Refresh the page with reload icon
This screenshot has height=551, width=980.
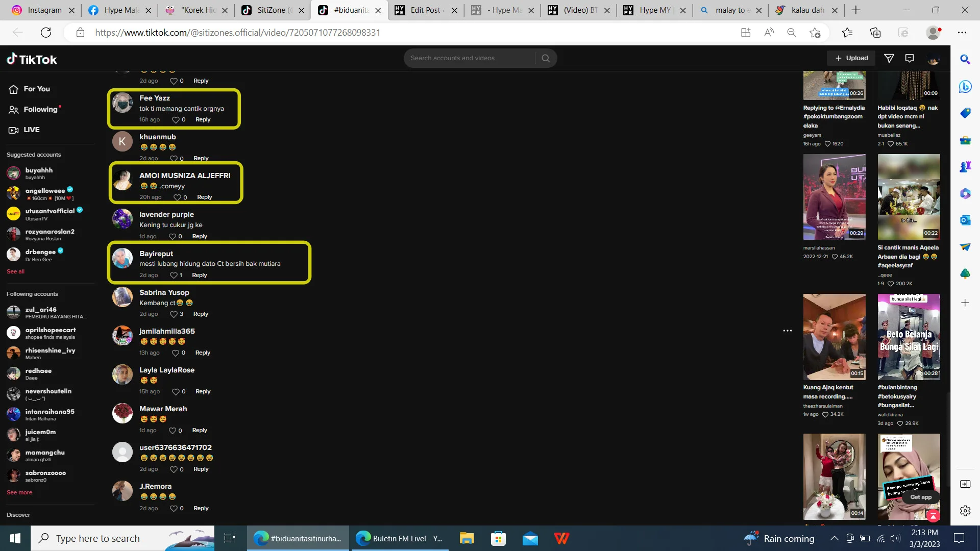pyautogui.click(x=46, y=33)
